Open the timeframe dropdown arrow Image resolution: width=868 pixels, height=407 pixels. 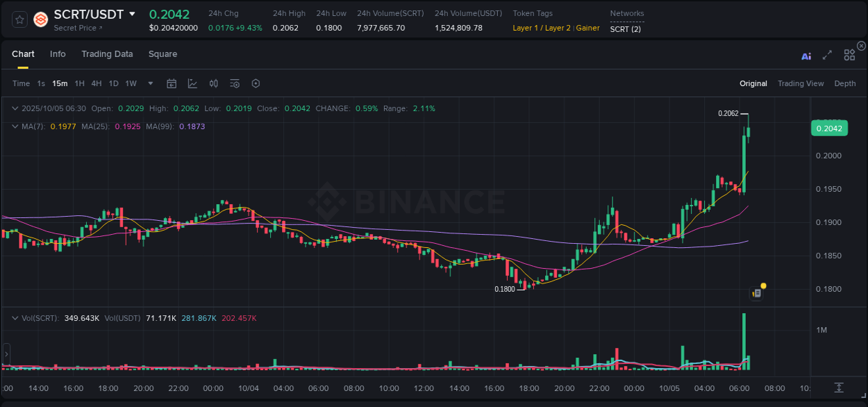[x=149, y=83]
